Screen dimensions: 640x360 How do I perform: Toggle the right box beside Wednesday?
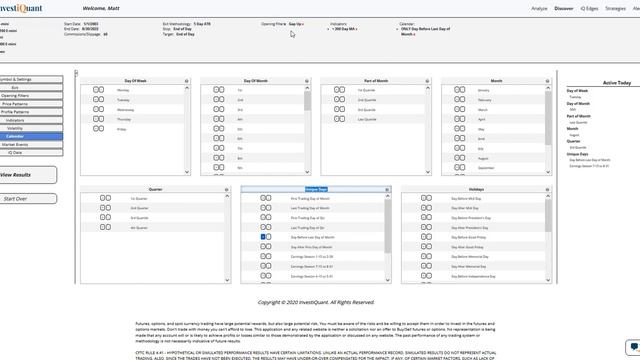[x=101, y=109]
